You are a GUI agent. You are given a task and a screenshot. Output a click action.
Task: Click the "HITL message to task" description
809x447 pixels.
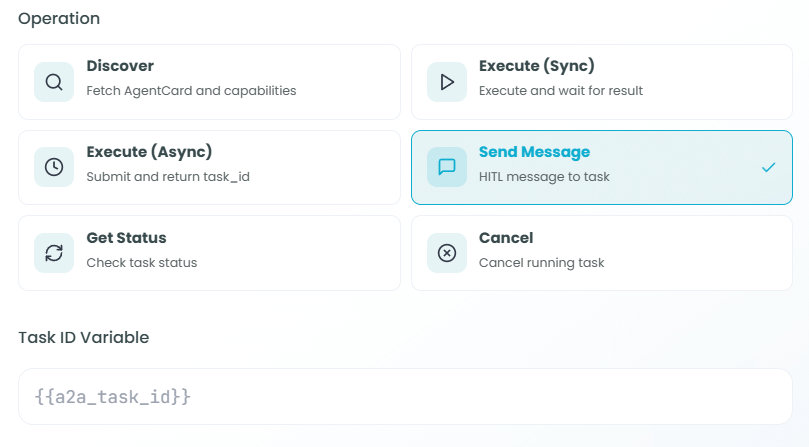[x=544, y=177]
